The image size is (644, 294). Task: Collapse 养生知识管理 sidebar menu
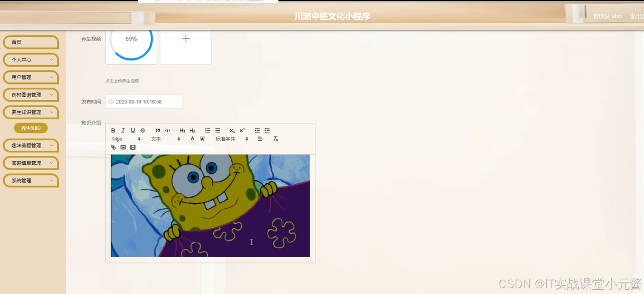pyautogui.click(x=31, y=112)
